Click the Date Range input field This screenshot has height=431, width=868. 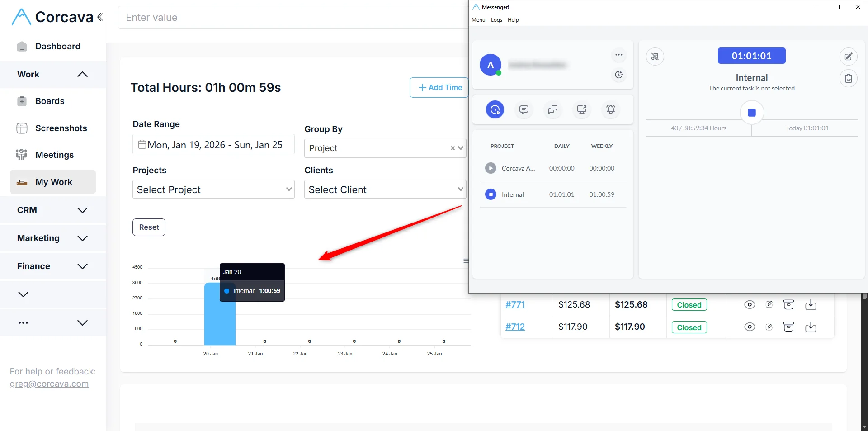(x=213, y=145)
